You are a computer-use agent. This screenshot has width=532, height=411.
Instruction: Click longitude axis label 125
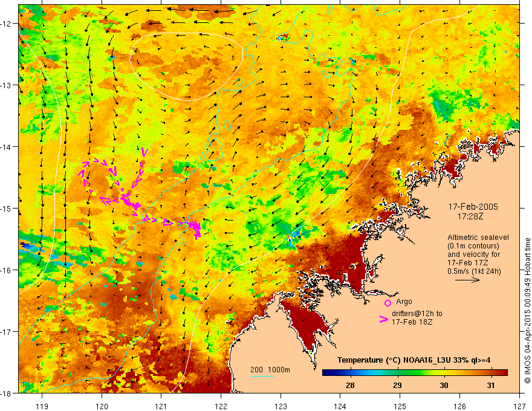(x=400, y=406)
